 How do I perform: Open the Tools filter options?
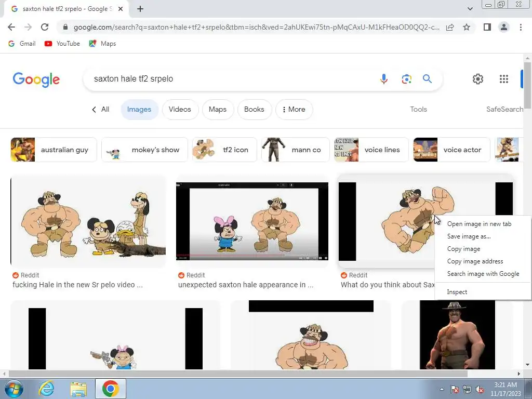(x=418, y=109)
